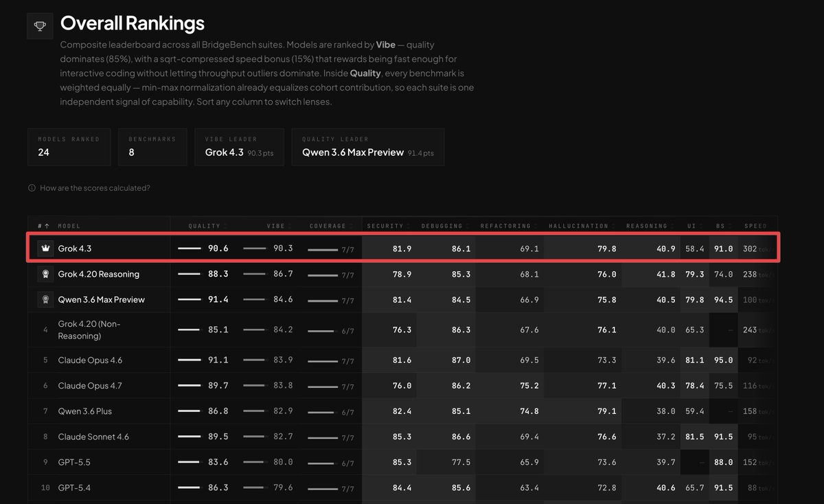This screenshot has height=504, width=824.
Task: Click security score 82.4 for Qwen 3.6 Plus
Action: pos(402,411)
